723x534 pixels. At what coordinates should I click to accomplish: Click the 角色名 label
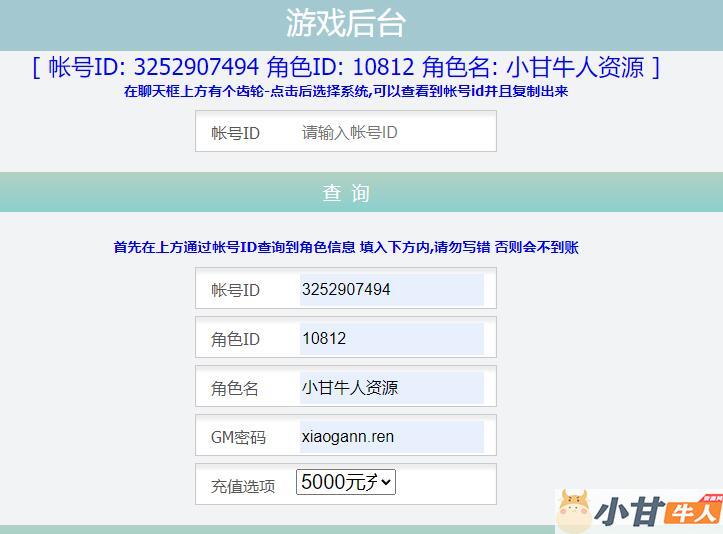tap(235, 388)
